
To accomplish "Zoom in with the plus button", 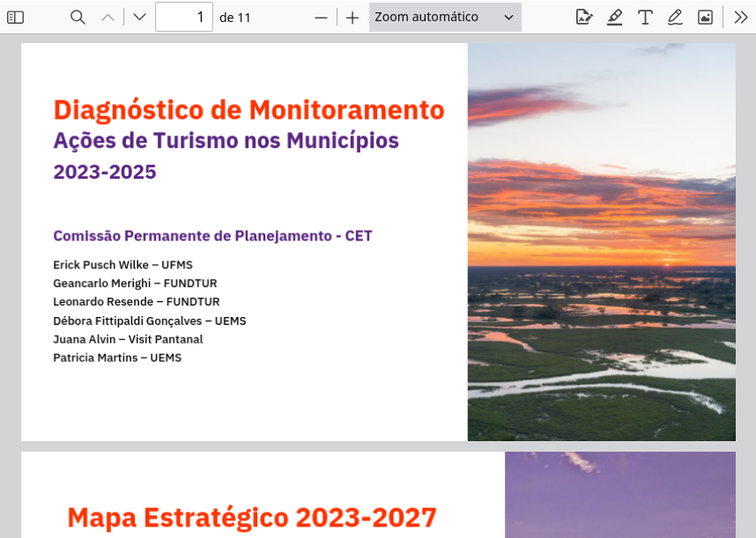I will (352, 18).
